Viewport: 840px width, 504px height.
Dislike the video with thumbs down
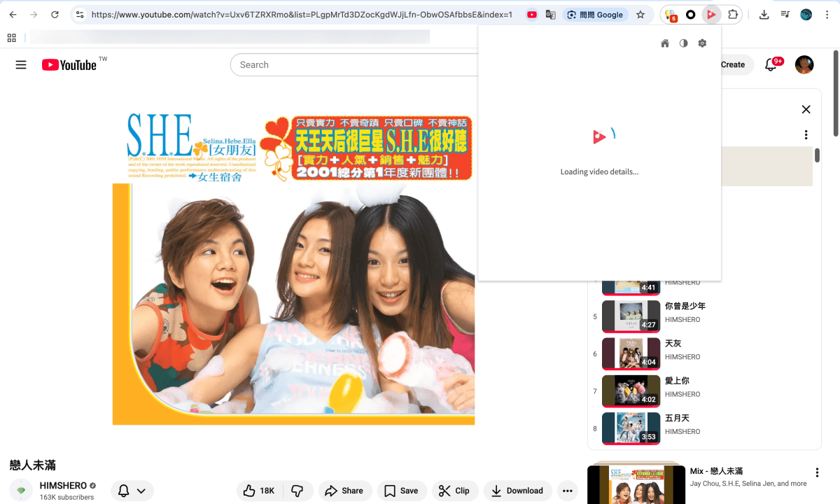299,491
